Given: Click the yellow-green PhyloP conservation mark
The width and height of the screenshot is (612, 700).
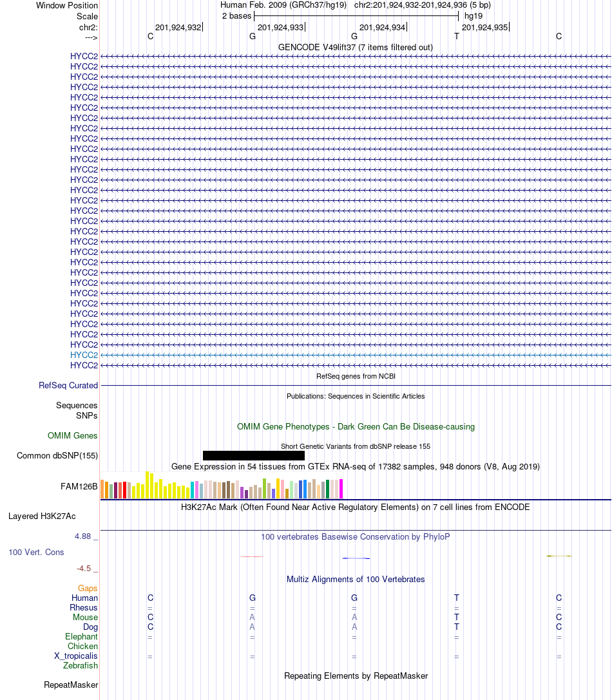Looking at the screenshot, I should tap(559, 556).
